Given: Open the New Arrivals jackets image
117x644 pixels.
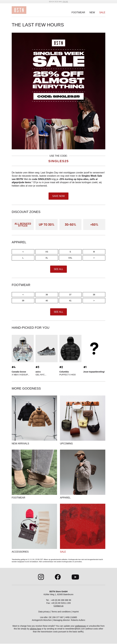Looking at the screenshot, I should tap(34, 418).
